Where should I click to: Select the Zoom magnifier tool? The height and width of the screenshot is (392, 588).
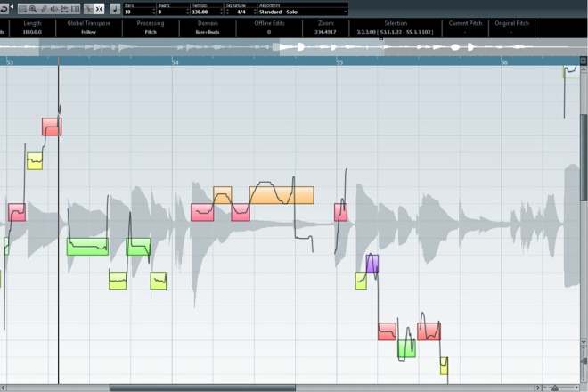(x=33, y=9)
